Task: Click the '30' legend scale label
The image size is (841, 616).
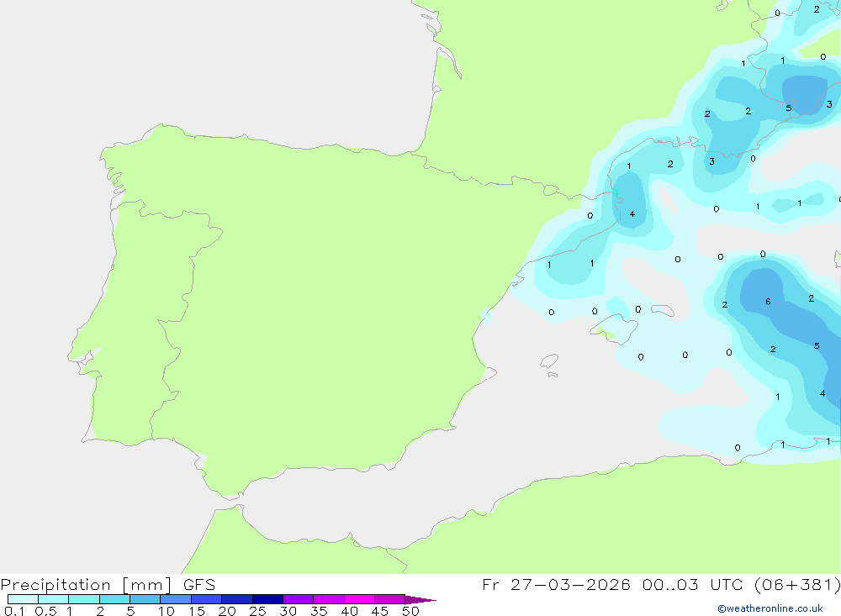Action: click(x=288, y=611)
